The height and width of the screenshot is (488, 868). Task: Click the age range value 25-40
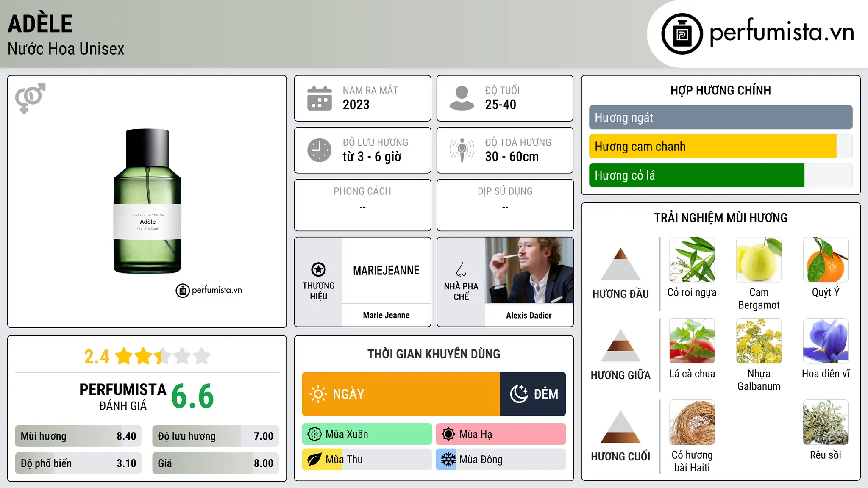501,105
